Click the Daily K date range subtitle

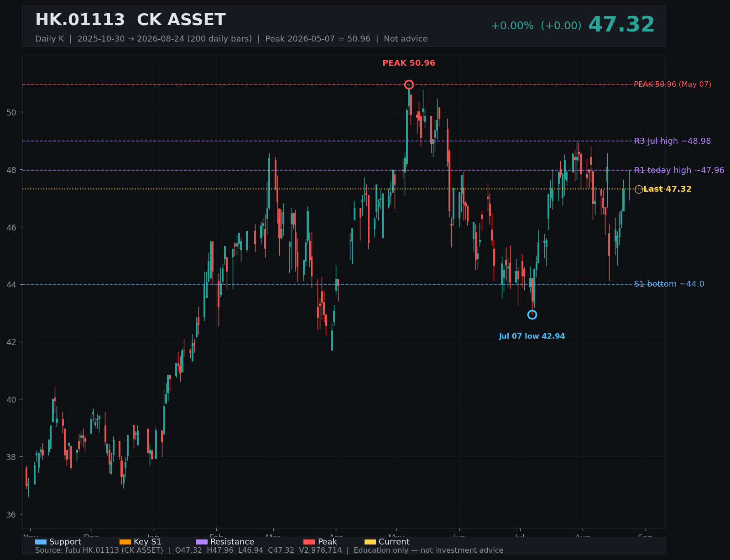pyautogui.click(x=231, y=39)
